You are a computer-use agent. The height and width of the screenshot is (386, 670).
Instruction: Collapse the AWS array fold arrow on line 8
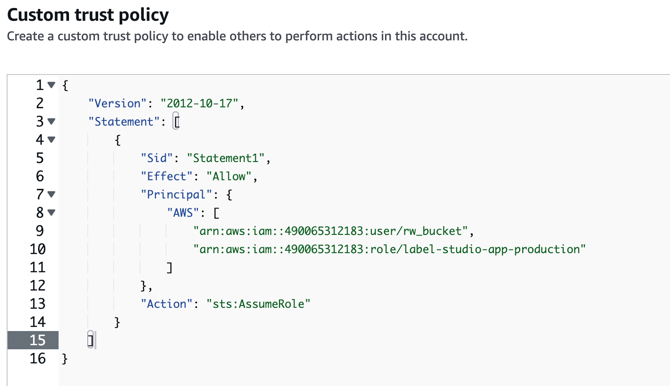pyautogui.click(x=51, y=212)
